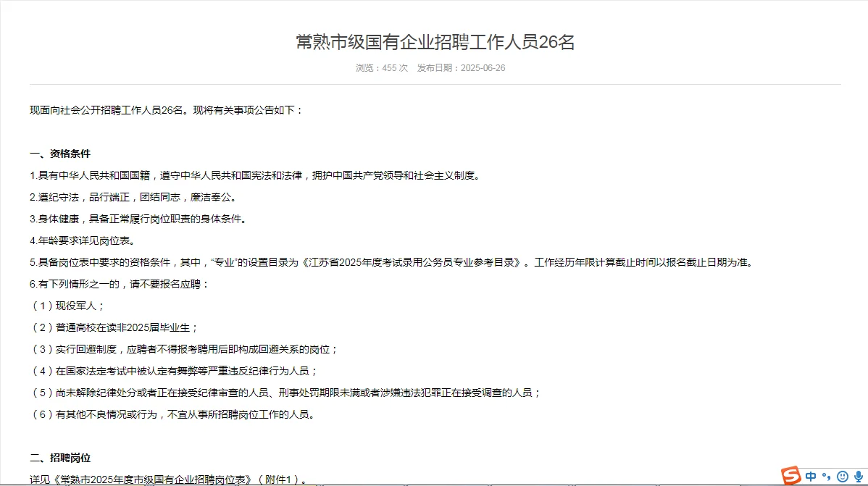This screenshot has height=486, width=868.
Task: Click the heading 一、资格条件
Action: coord(60,154)
